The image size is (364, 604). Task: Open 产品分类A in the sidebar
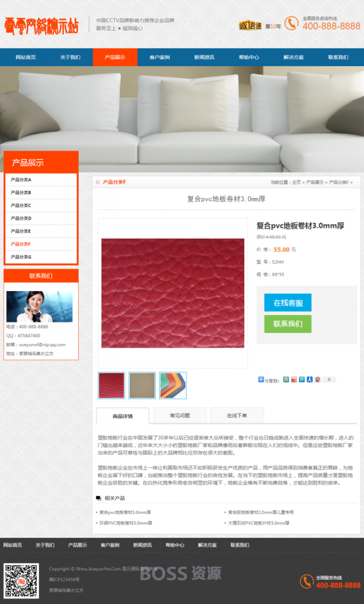(x=41, y=180)
